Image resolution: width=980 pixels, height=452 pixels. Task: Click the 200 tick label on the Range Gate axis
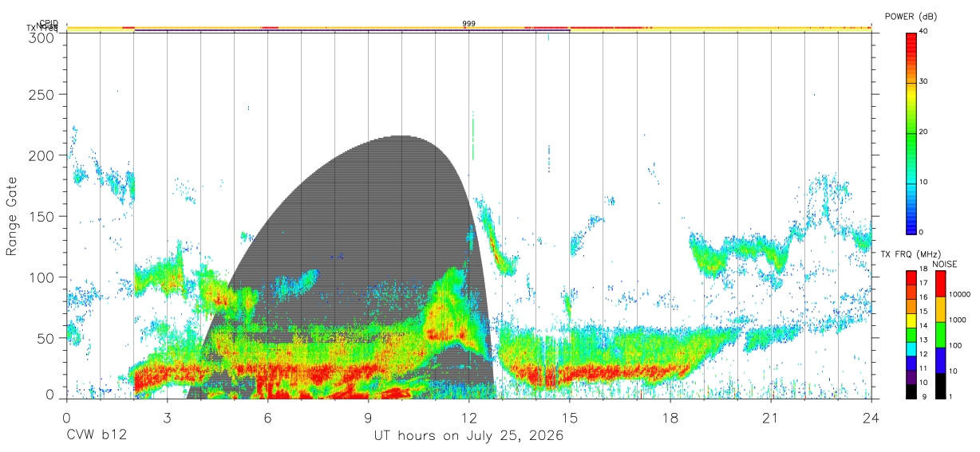point(43,155)
